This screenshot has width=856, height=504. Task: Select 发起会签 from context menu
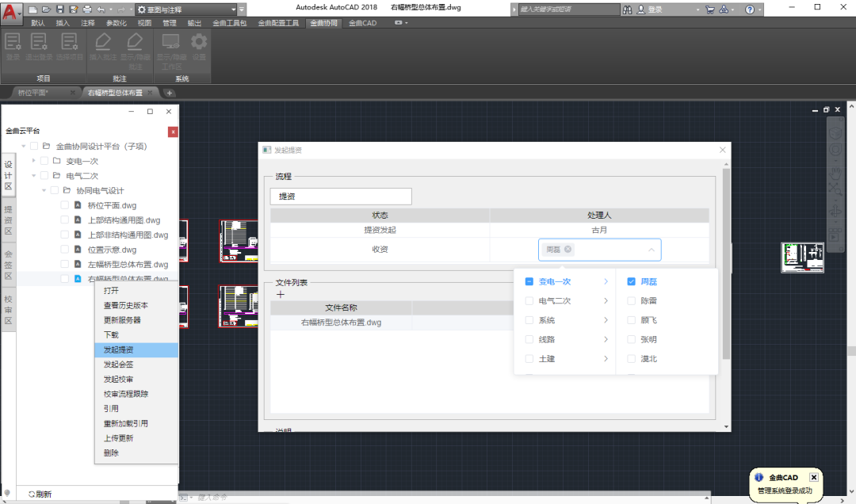click(x=119, y=365)
